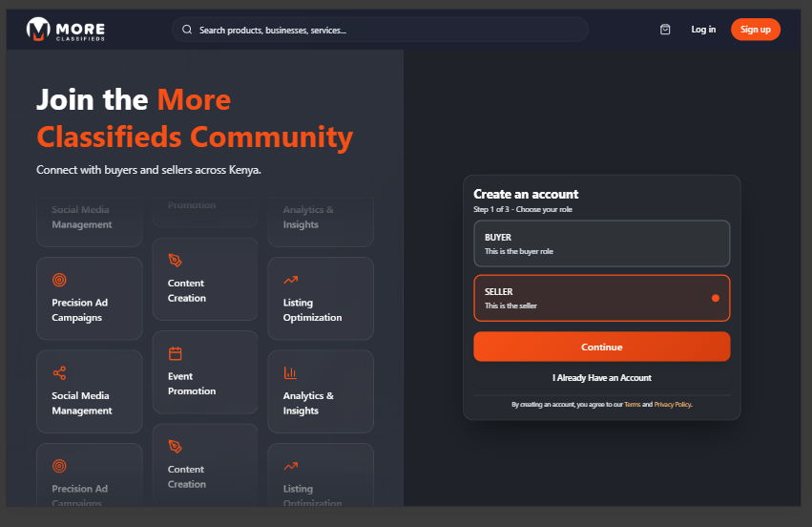Open the shopping bag icon in header
812x527 pixels.
[665, 30]
